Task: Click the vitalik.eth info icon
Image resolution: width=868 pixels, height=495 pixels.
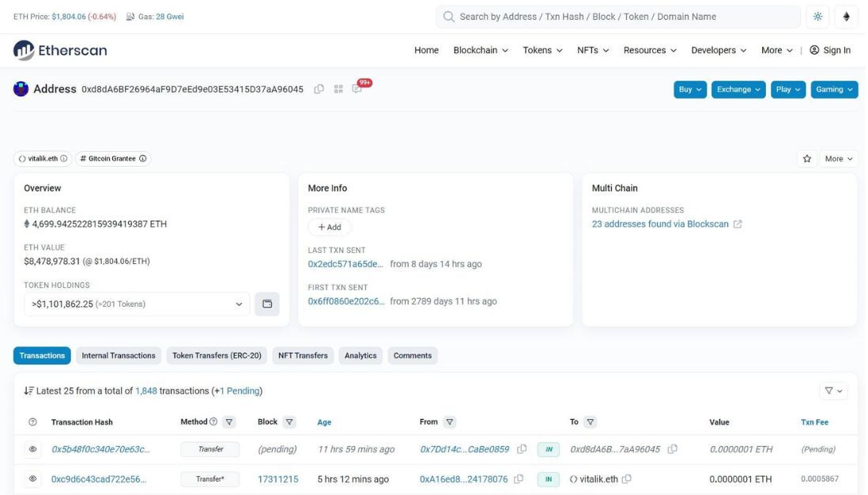Action: pos(64,158)
